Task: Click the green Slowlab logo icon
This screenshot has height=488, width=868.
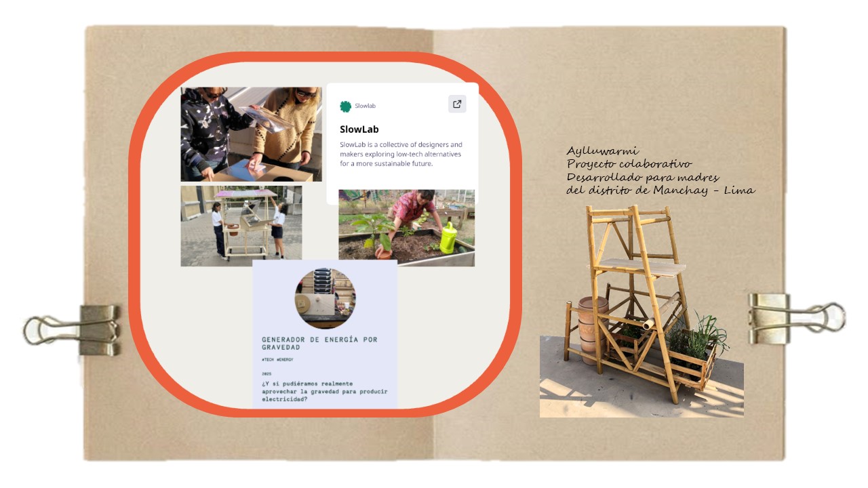Action: click(345, 106)
